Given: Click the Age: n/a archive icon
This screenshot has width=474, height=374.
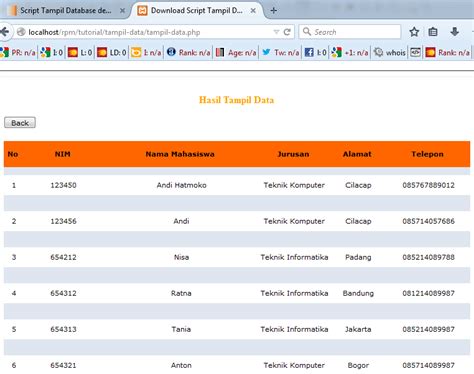Looking at the screenshot, I should click(x=220, y=52).
